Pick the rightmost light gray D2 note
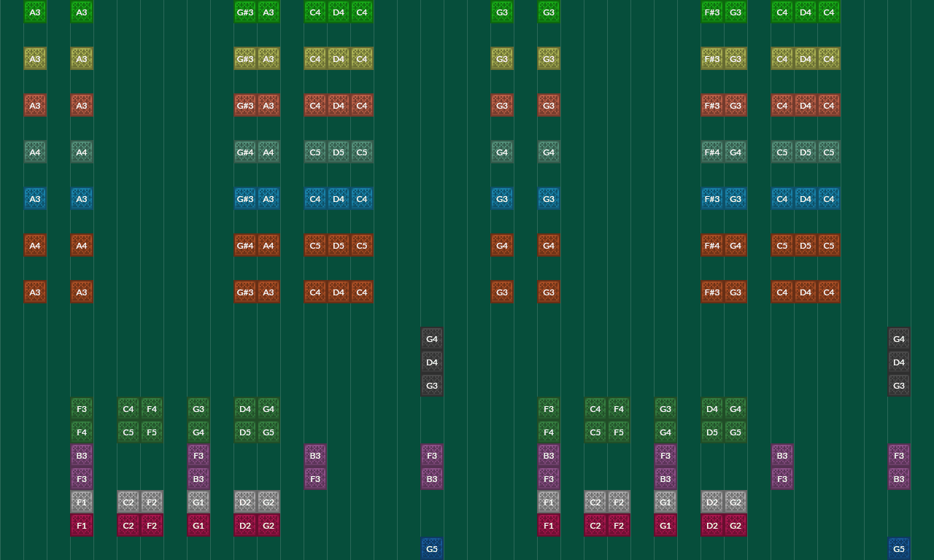Image resolution: width=934 pixels, height=560 pixels. tap(712, 502)
